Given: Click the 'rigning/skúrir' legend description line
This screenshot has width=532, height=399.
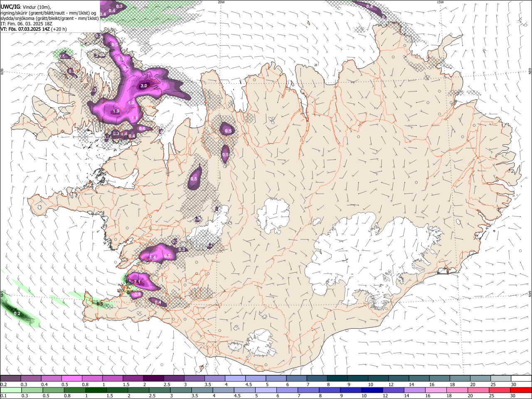Looking at the screenshot, I should tap(48, 12).
